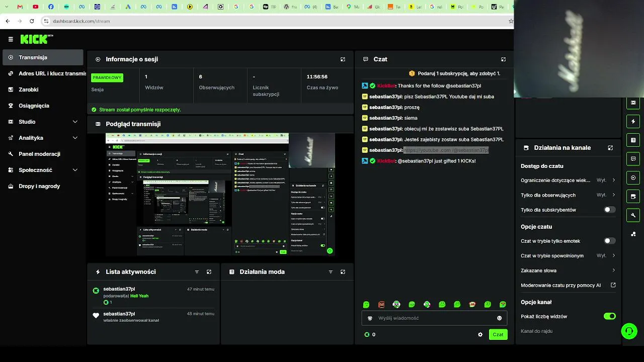Toggle Tylko dla subskrybentów switch
Image resolution: width=644 pixels, height=362 pixels.
tap(609, 210)
